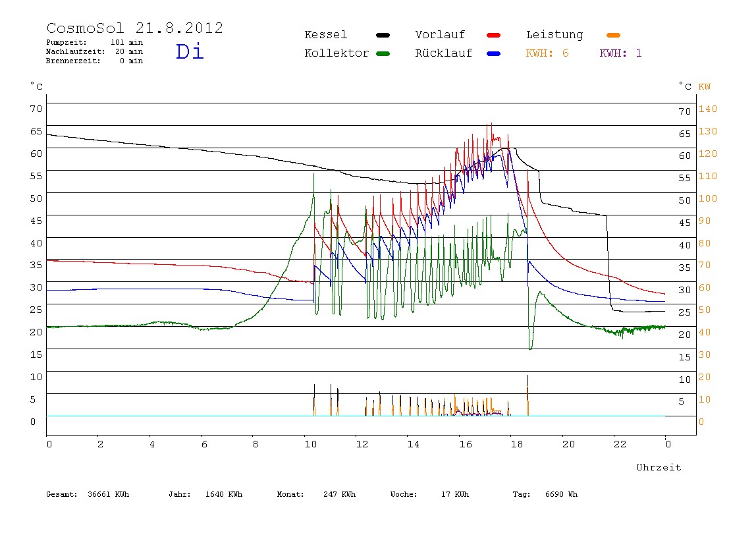Click the orange "140" KW axis tick
Screen dimensions: 756x535
(x=708, y=109)
